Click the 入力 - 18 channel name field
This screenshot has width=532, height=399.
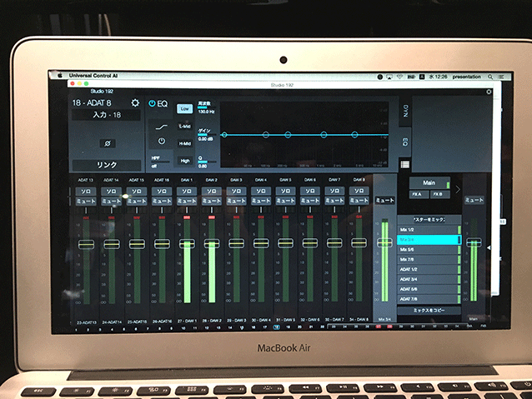pyautogui.click(x=107, y=115)
